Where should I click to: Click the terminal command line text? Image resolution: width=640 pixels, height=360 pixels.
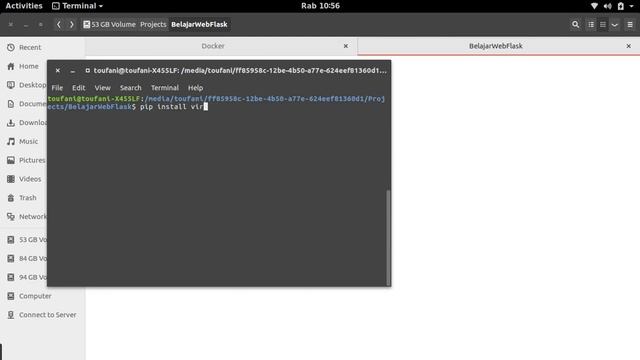pyautogui.click(x=171, y=107)
